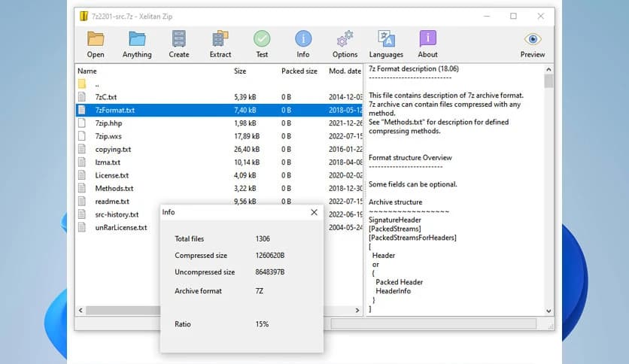Click the Anything folder toolbar icon

tap(137, 39)
